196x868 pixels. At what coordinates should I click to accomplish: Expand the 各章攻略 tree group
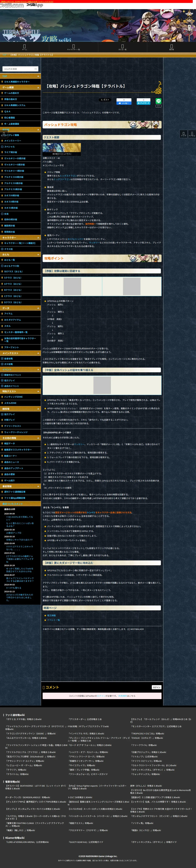[2, 358]
